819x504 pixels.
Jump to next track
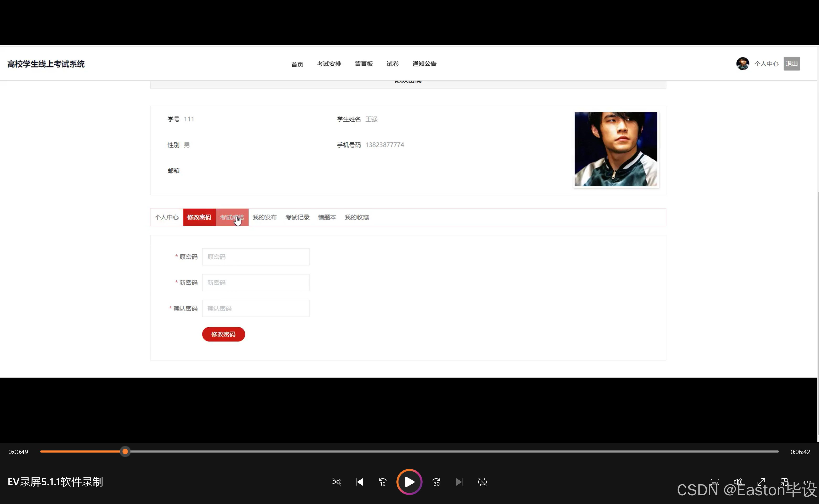459,482
